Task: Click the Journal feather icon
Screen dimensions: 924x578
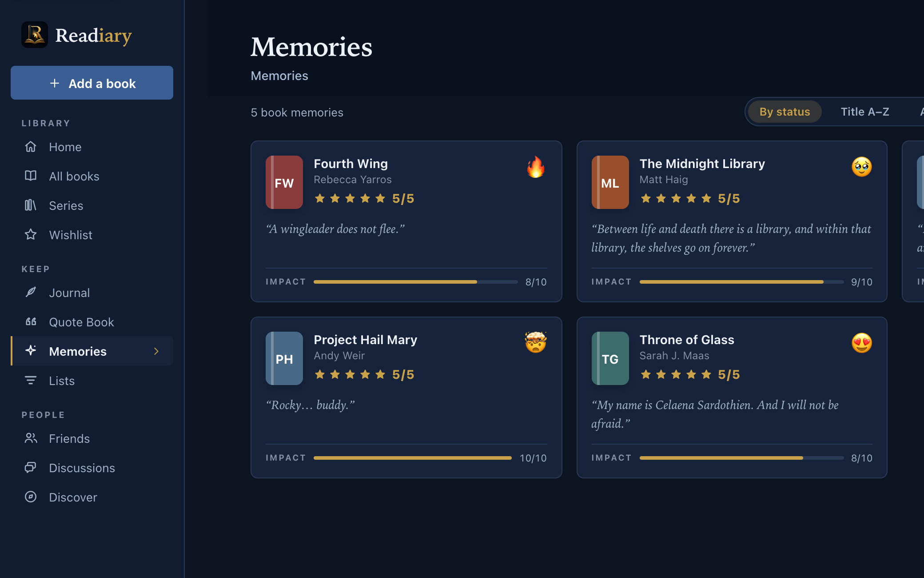Action: click(31, 293)
